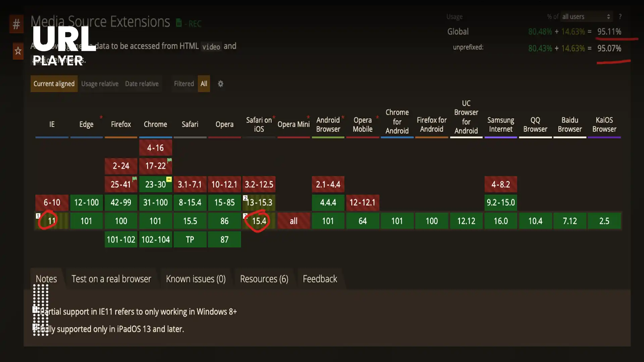This screenshot has height=362, width=644.
Task: Select the Current aligned view
Action: (x=54, y=84)
